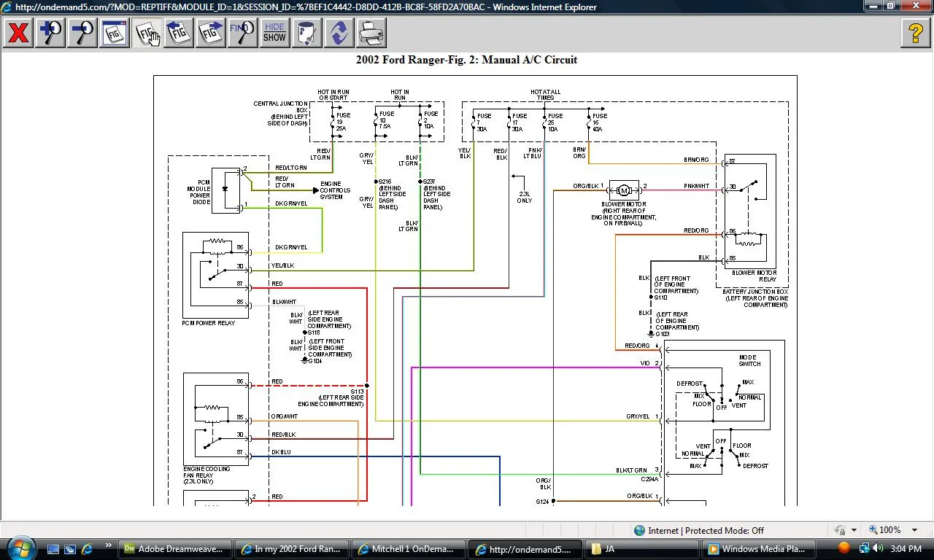Go to next figure

[x=211, y=33]
